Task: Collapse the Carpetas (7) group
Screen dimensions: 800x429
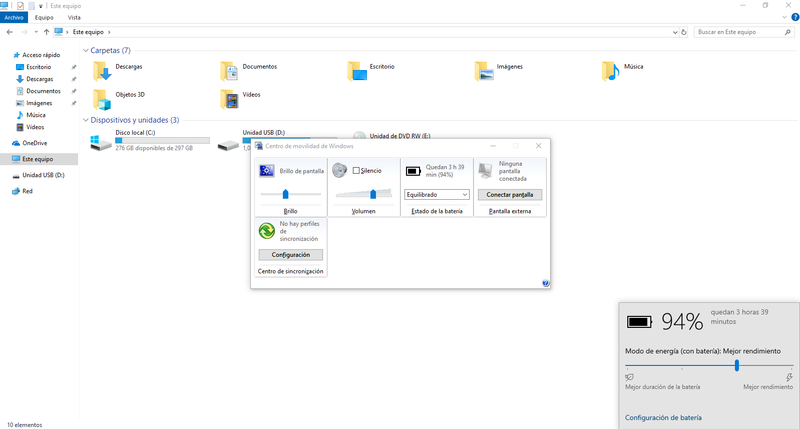Action: click(x=86, y=51)
